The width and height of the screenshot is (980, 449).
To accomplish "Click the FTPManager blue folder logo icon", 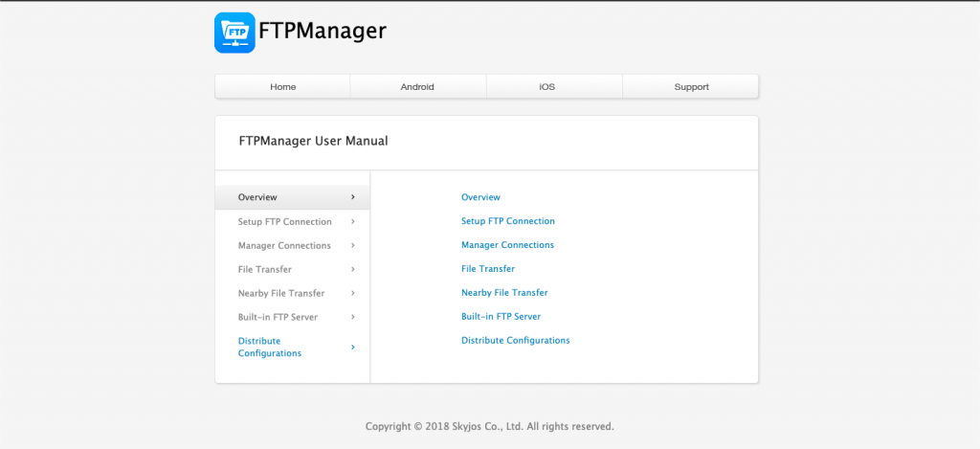I will [x=235, y=33].
